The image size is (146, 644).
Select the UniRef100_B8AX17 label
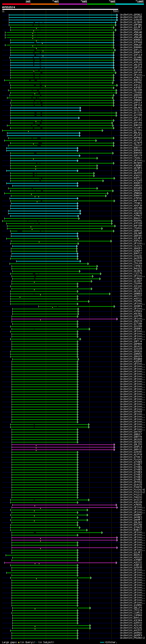[131, 218]
